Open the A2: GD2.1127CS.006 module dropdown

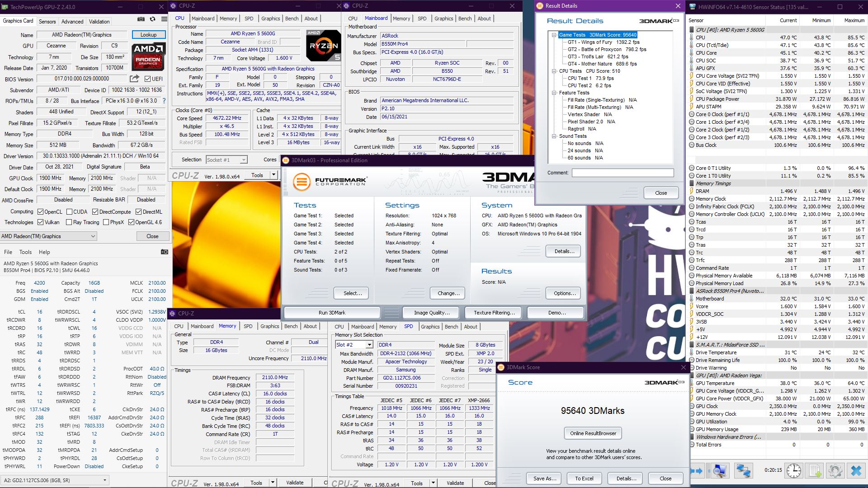coord(55,480)
